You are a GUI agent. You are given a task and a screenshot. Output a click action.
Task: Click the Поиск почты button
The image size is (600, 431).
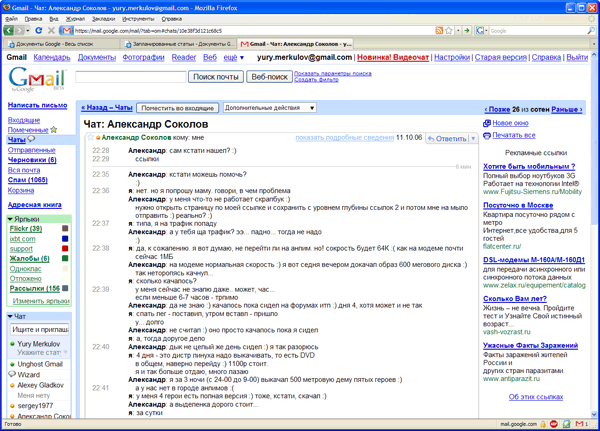[216, 77]
